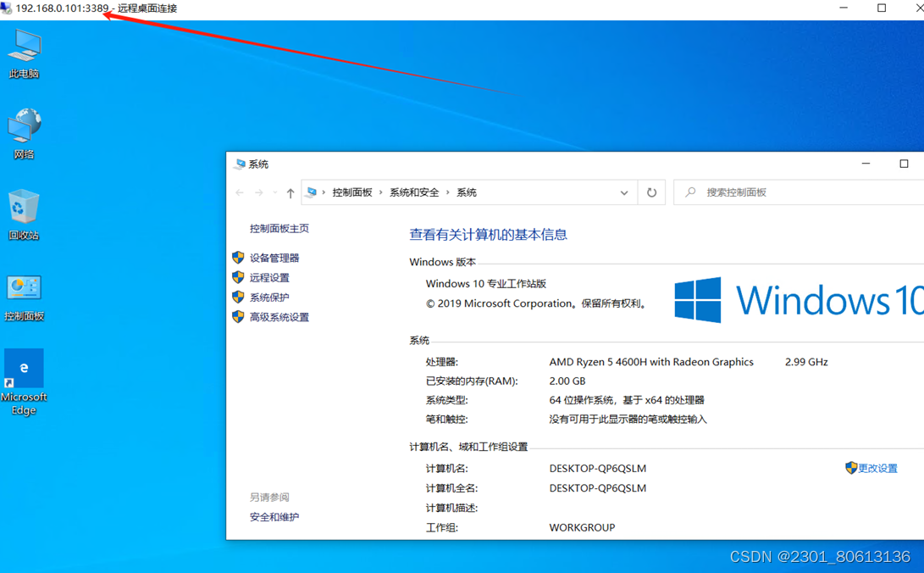Select the 网络 desktop icon

click(x=25, y=135)
